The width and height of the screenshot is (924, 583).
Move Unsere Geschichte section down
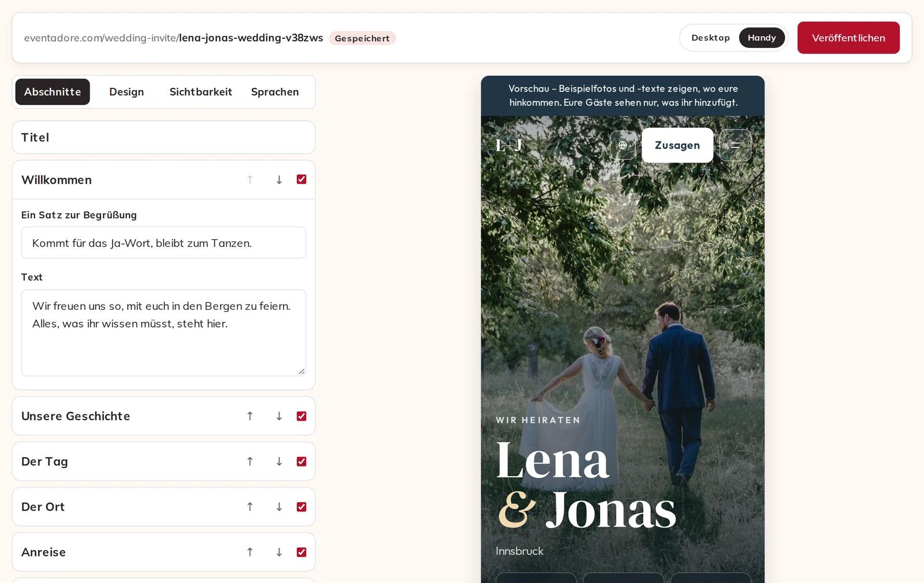(279, 416)
